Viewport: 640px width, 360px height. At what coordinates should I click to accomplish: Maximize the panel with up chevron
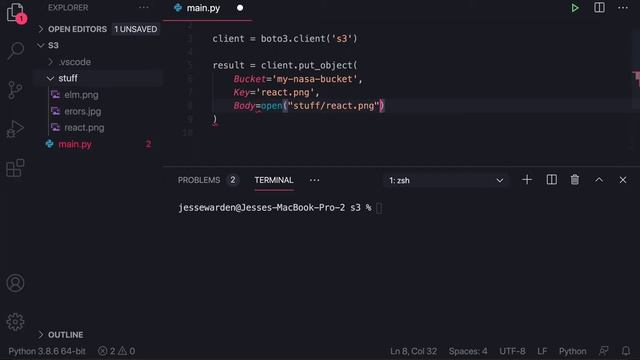pos(599,180)
